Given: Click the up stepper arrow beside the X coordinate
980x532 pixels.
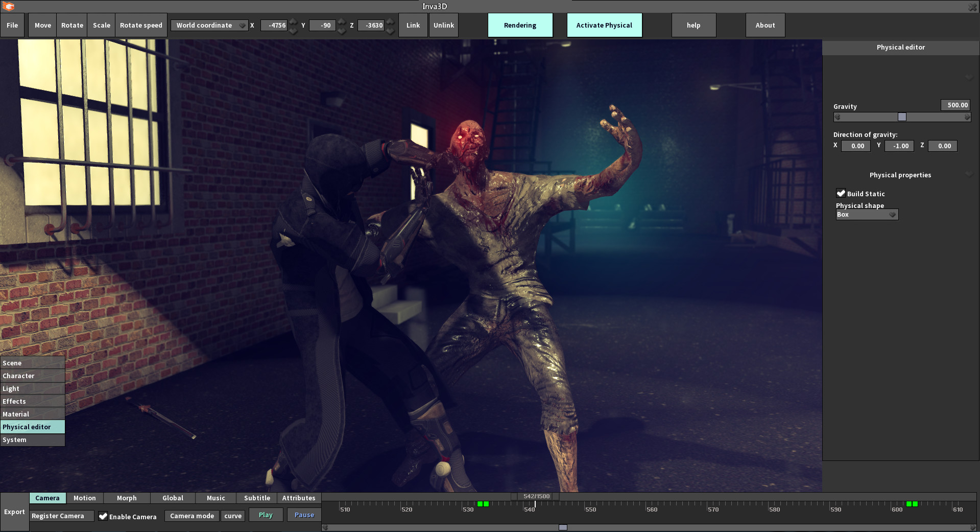Looking at the screenshot, I should 293,21.
